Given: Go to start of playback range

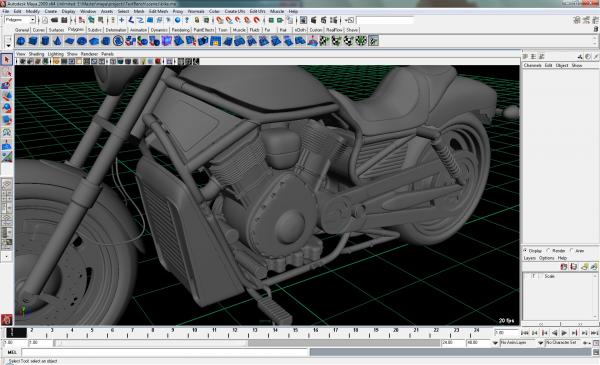Looking at the screenshot, I should (525, 333).
